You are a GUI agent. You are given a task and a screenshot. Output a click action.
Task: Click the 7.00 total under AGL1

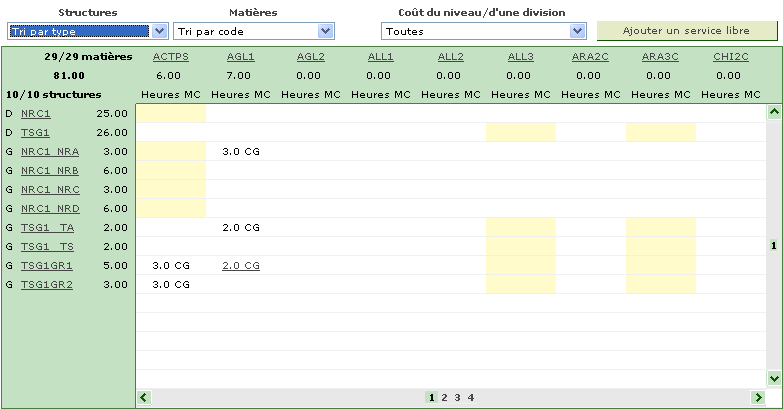[238, 75]
